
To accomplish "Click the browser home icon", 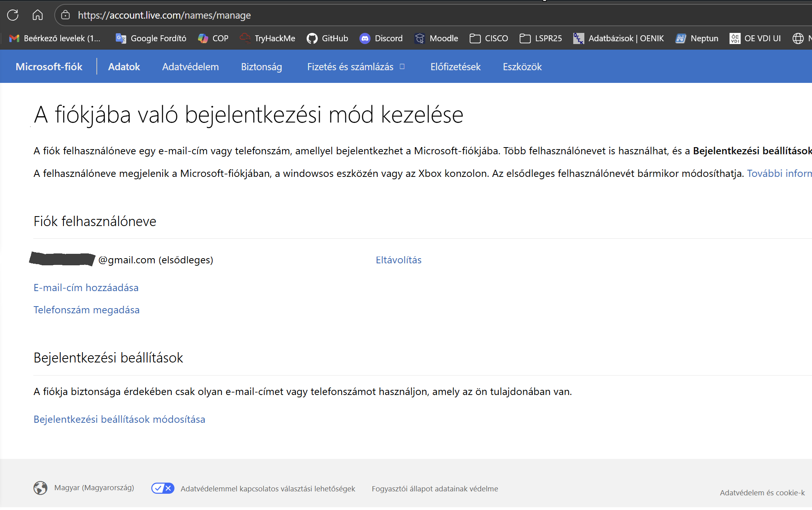I will (x=38, y=15).
